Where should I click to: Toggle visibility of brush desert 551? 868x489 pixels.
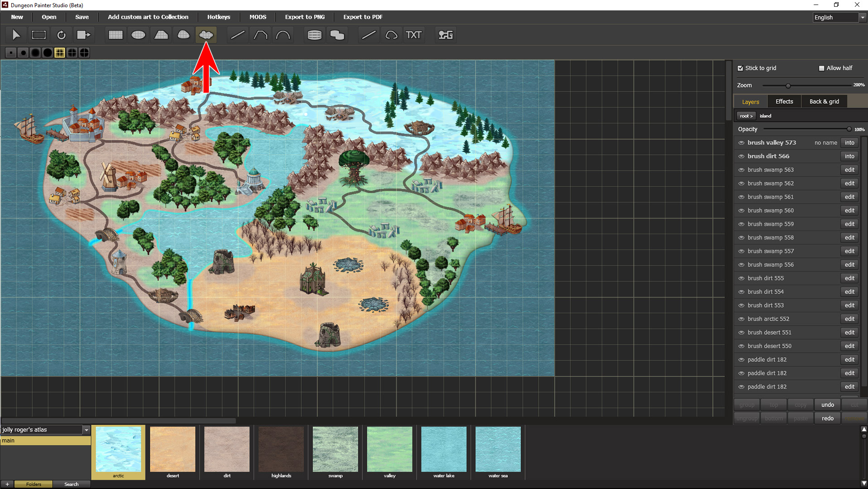coord(741,333)
